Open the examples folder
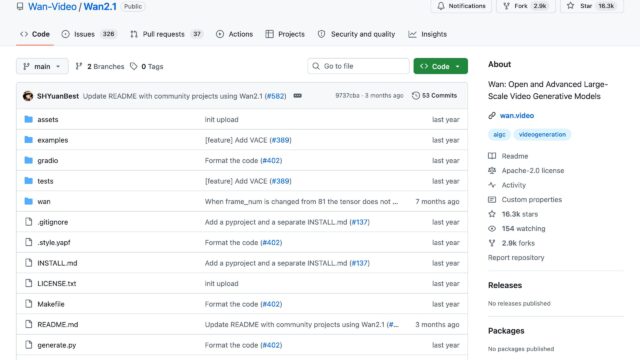640x360 pixels. (53, 140)
